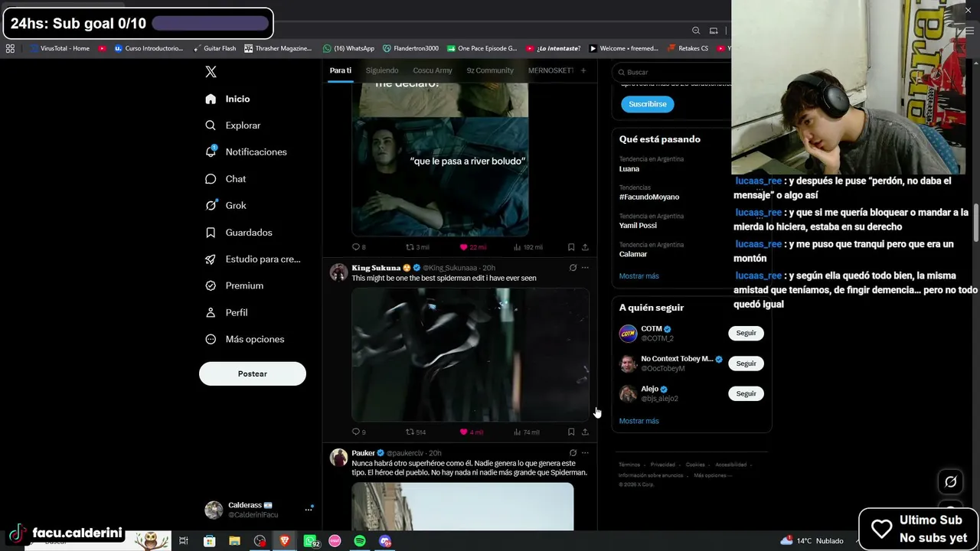Switch to the Para ti tab
980x551 pixels.
pyautogui.click(x=341, y=70)
